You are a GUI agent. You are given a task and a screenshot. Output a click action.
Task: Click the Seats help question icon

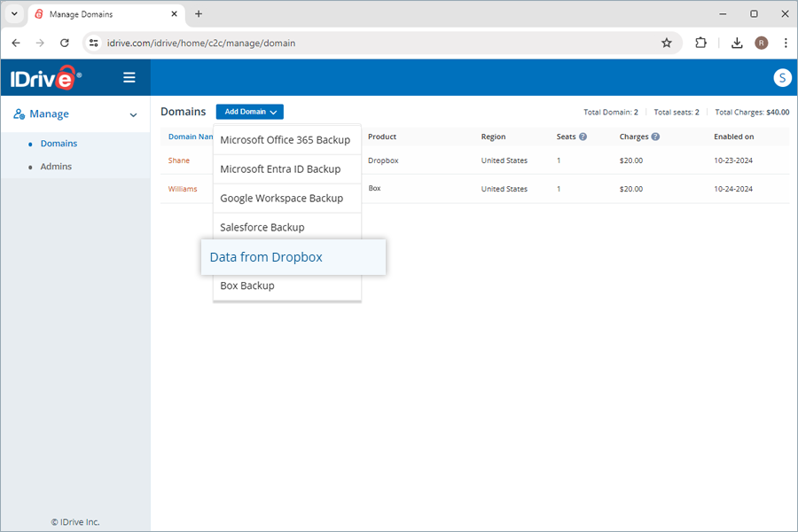pos(583,137)
